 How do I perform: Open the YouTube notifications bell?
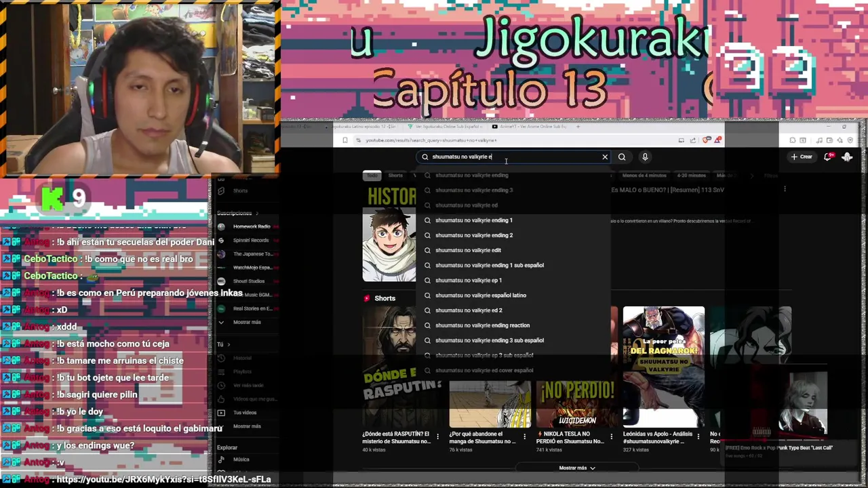point(828,157)
